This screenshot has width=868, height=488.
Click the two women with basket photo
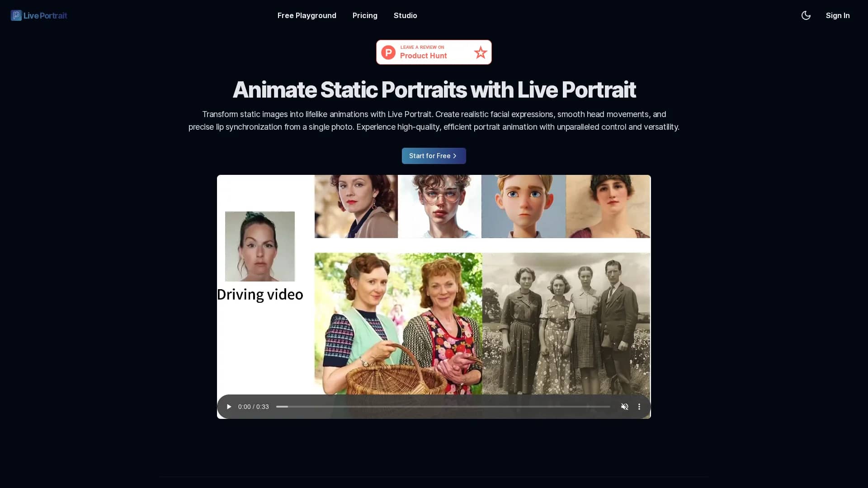[398, 324]
